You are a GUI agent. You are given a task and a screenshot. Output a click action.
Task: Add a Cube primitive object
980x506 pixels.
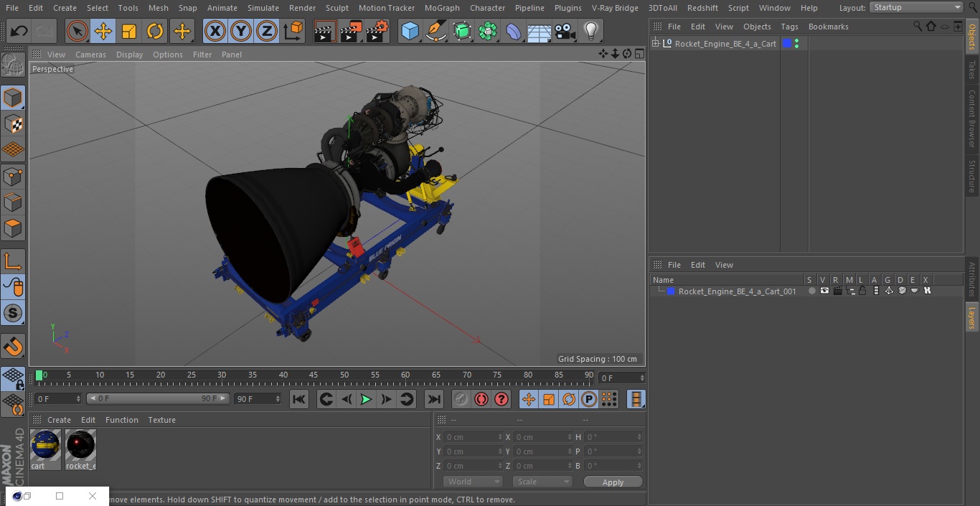tap(410, 32)
